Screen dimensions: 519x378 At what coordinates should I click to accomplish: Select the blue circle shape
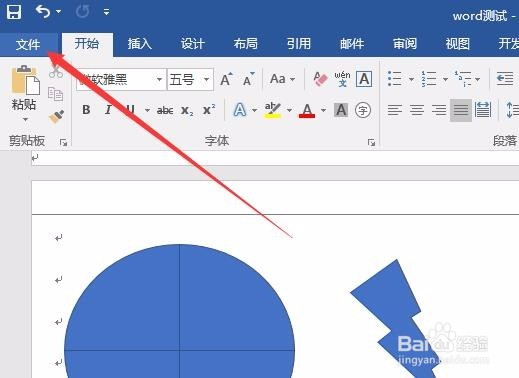179,311
